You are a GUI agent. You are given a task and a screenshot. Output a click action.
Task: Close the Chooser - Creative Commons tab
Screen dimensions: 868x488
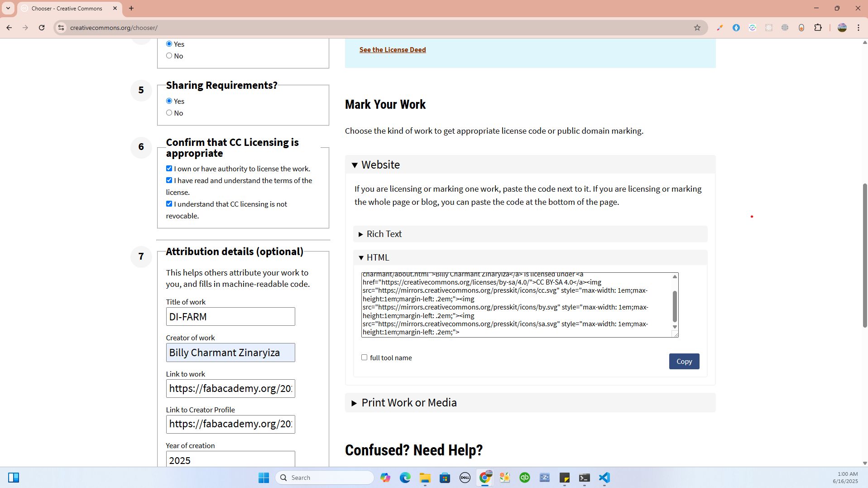(x=115, y=8)
